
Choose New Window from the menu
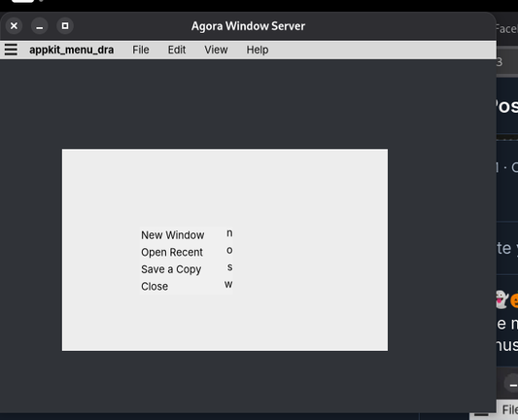[x=187, y=235]
